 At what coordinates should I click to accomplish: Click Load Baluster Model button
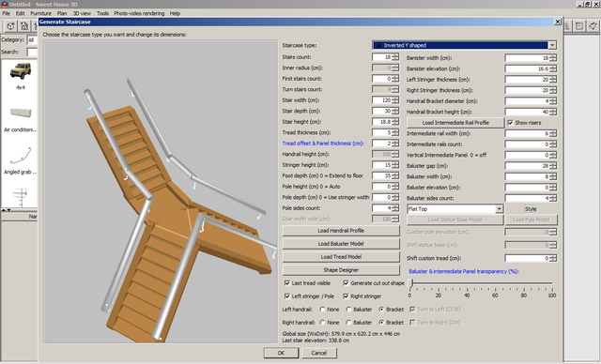click(x=341, y=244)
